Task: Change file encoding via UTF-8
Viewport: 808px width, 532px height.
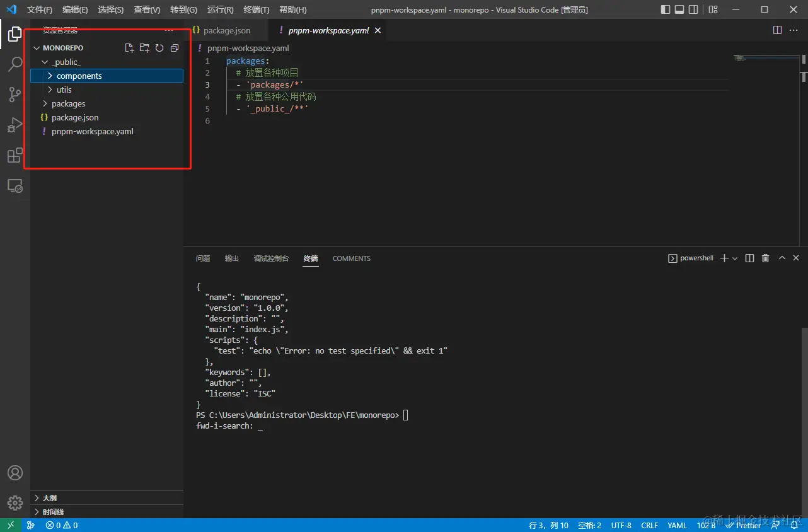Action: [621, 525]
